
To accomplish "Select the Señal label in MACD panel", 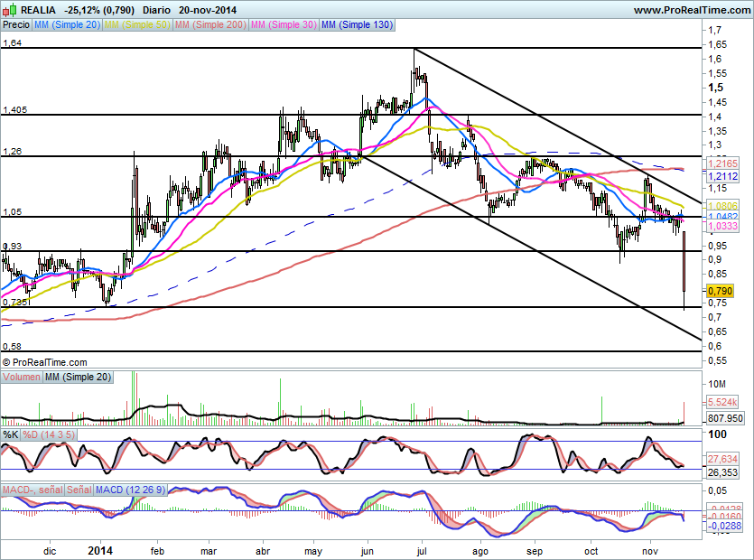I will point(79,490).
